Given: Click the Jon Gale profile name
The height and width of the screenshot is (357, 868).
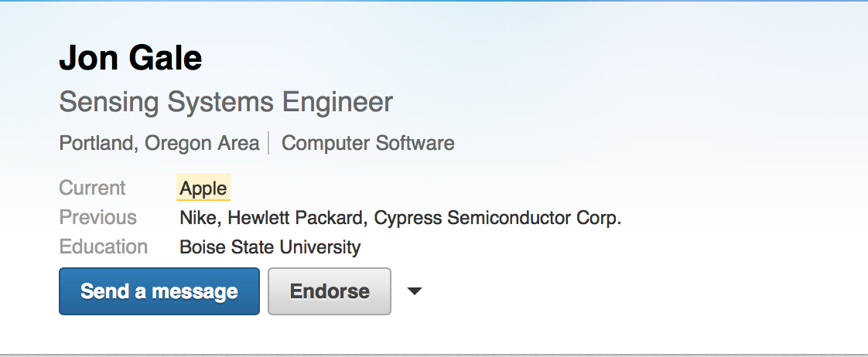Looking at the screenshot, I should click(130, 58).
